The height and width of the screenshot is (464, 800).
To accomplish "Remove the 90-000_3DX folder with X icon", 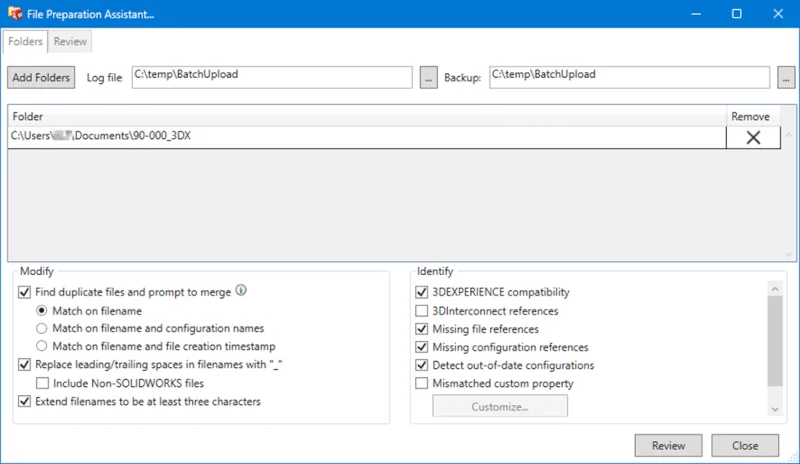I will click(x=753, y=138).
